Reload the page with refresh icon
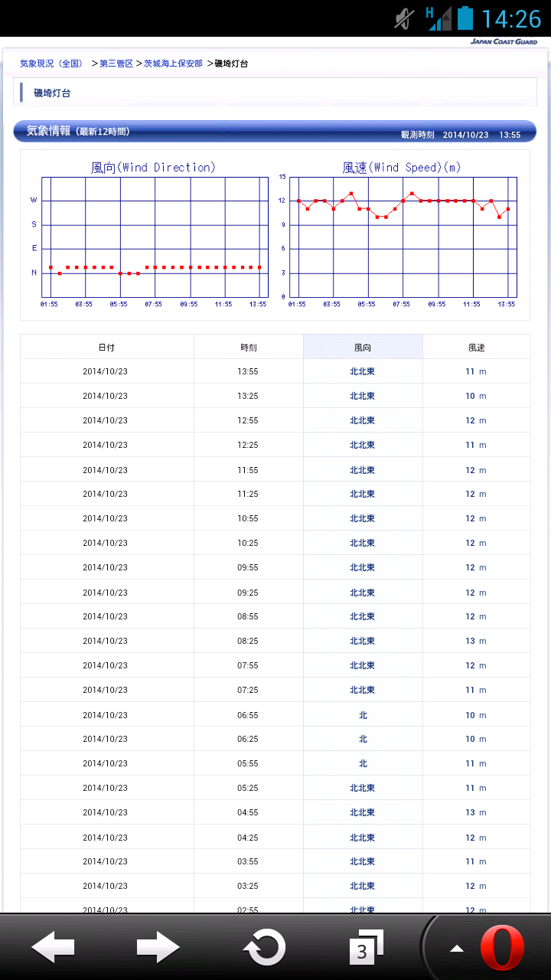551x980 pixels. click(264, 948)
